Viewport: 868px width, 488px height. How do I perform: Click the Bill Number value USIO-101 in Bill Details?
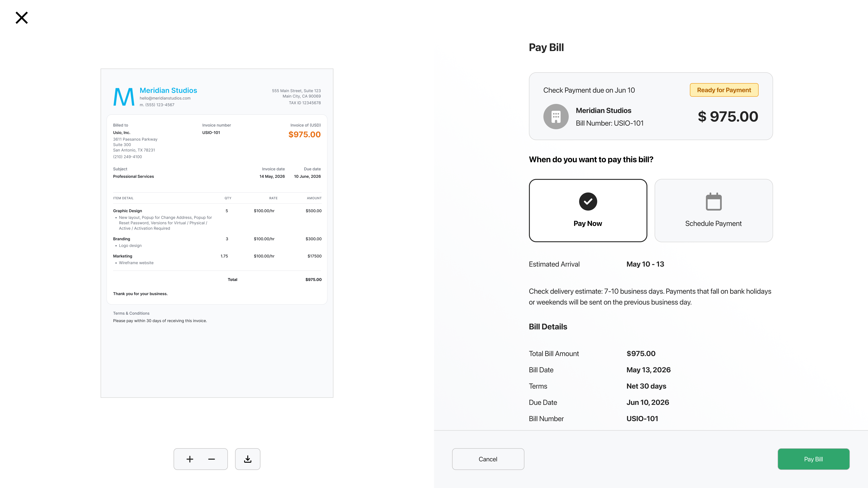[x=642, y=419]
